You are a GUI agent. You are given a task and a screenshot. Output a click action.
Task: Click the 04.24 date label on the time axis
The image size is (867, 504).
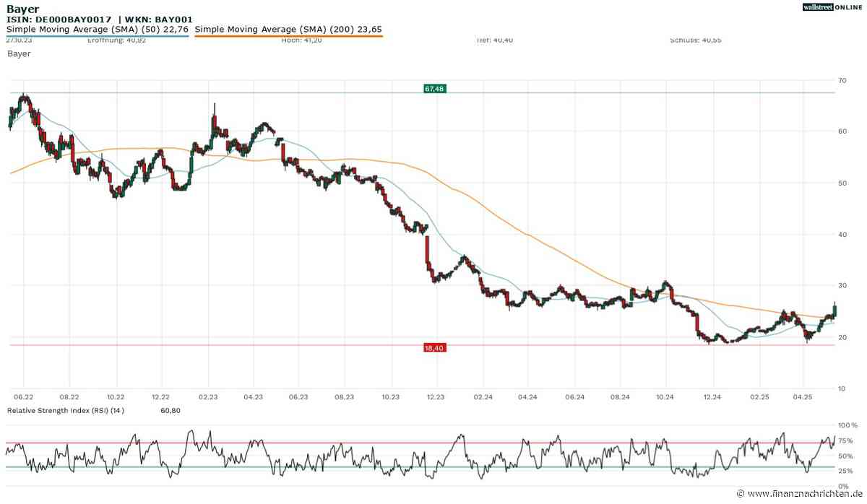click(x=527, y=397)
